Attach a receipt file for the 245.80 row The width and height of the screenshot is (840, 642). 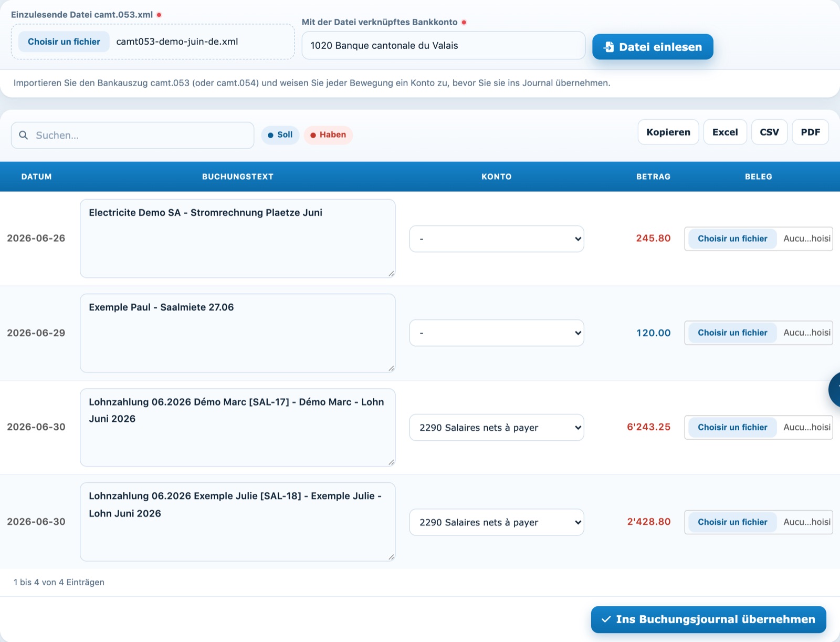coord(732,239)
